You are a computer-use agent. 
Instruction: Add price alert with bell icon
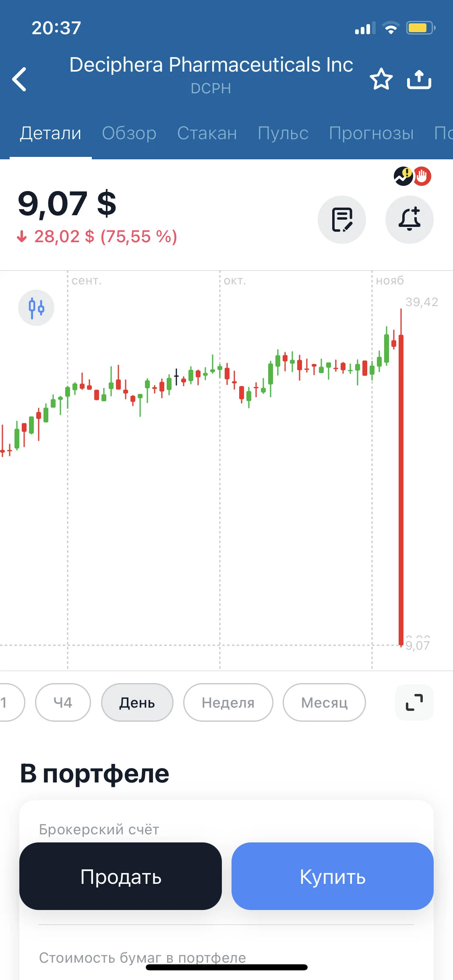[x=410, y=220]
